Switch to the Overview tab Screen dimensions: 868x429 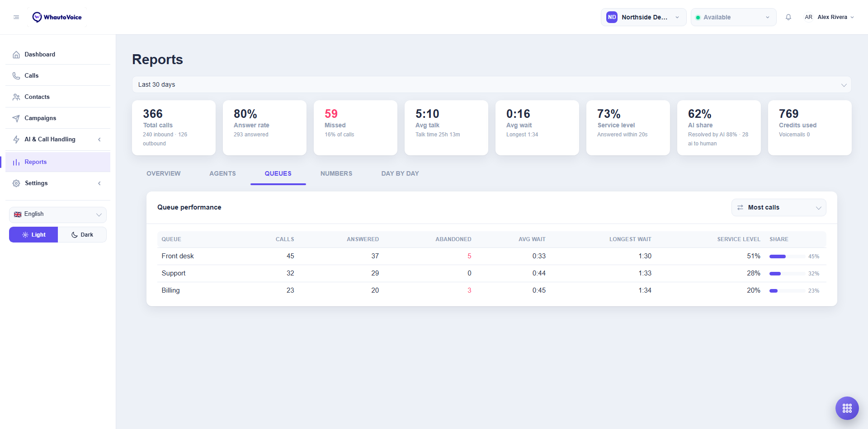pyautogui.click(x=164, y=174)
